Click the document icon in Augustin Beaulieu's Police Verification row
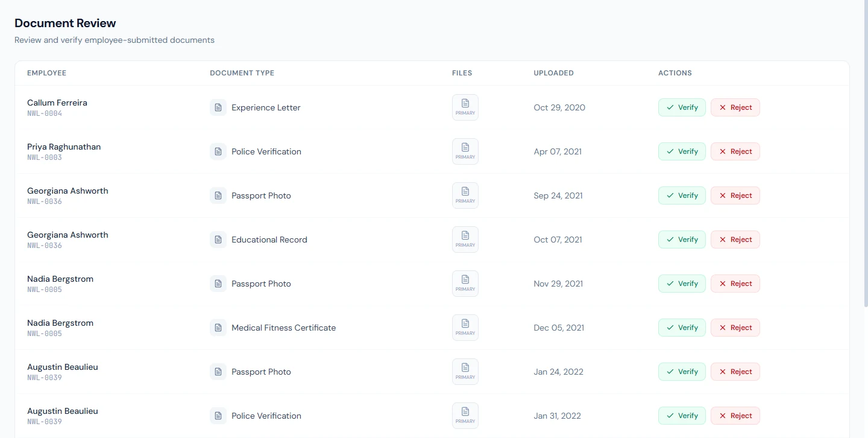The image size is (868, 438). pyautogui.click(x=218, y=416)
